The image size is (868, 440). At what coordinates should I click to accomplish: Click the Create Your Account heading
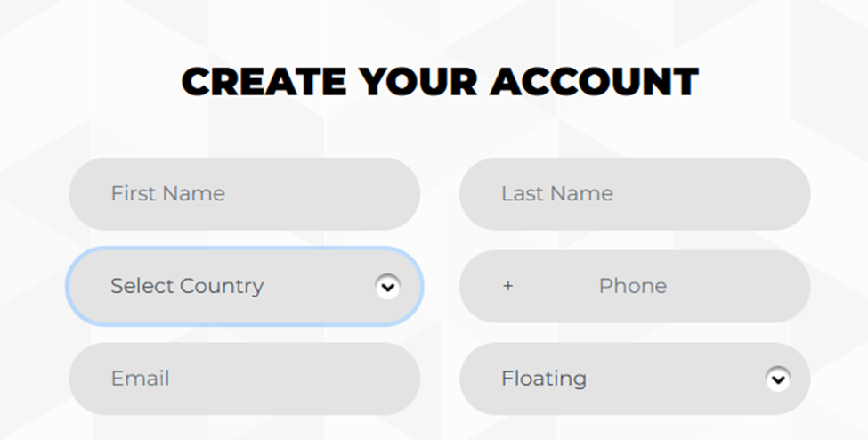(440, 82)
